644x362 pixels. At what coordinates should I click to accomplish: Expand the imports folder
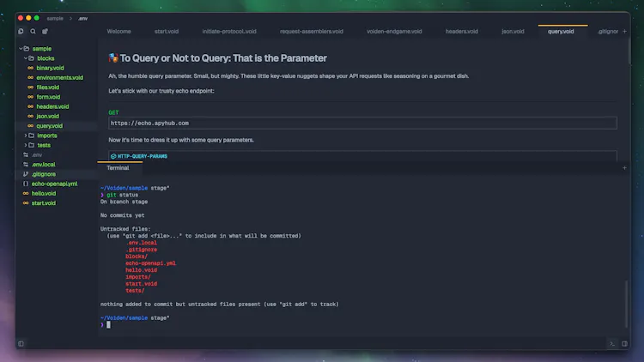26,136
